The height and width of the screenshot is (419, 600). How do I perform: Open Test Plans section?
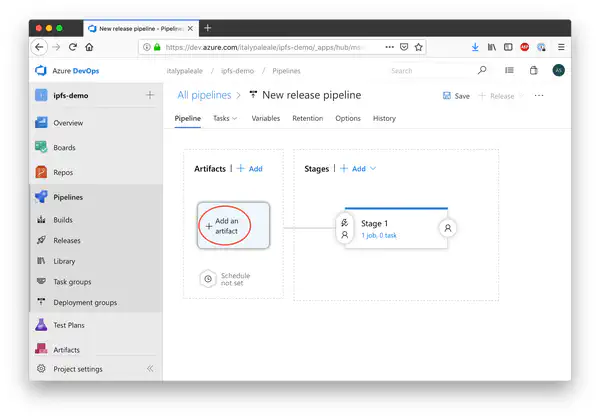click(x=68, y=325)
